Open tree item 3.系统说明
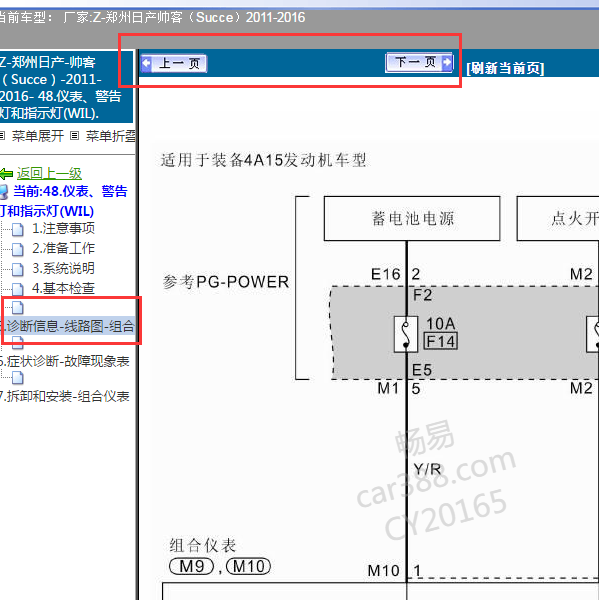Viewport: 599px width, 600px height. coord(63,268)
